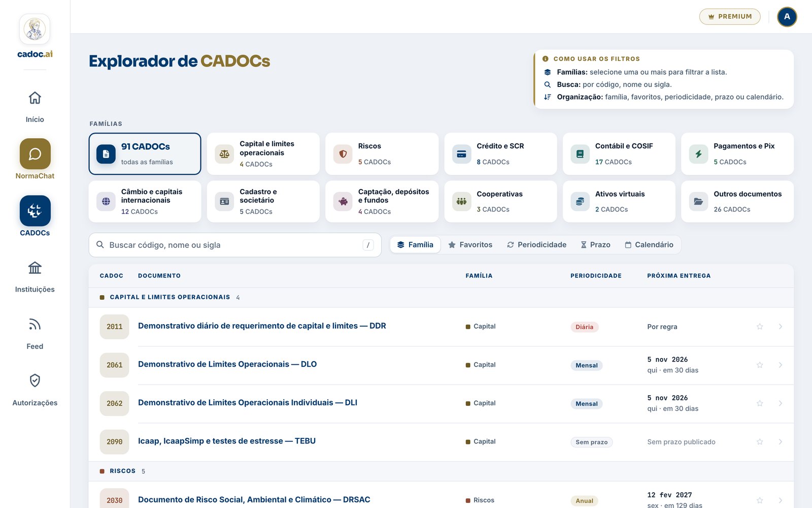The width and height of the screenshot is (812, 508).
Task: Click the book icon on Contábil e COSIF
Action: click(580, 154)
